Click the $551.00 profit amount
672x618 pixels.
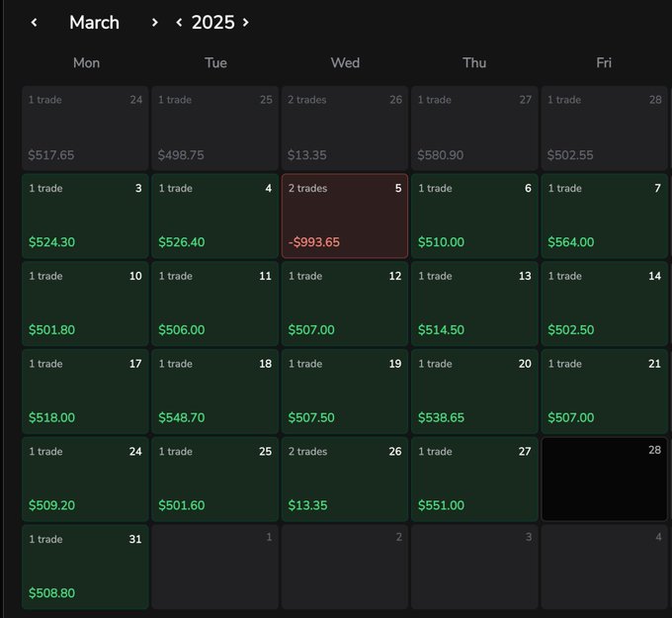441,505
